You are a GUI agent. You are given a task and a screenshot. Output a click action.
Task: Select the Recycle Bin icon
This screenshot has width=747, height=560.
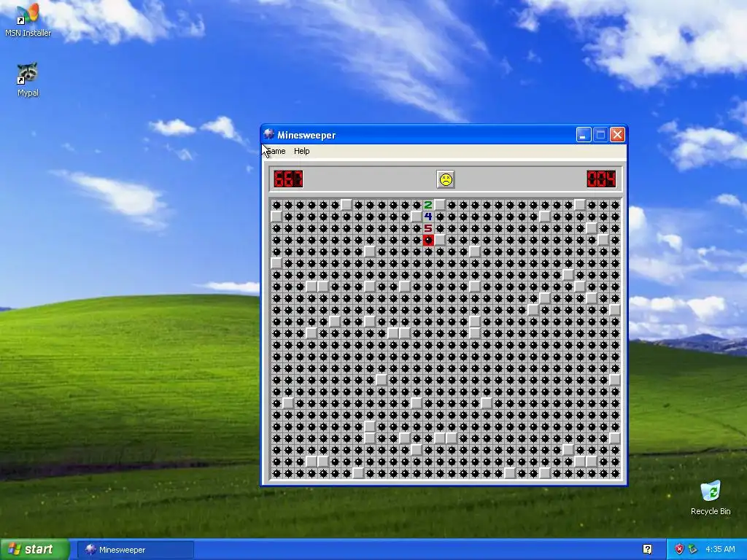(711, 497)
